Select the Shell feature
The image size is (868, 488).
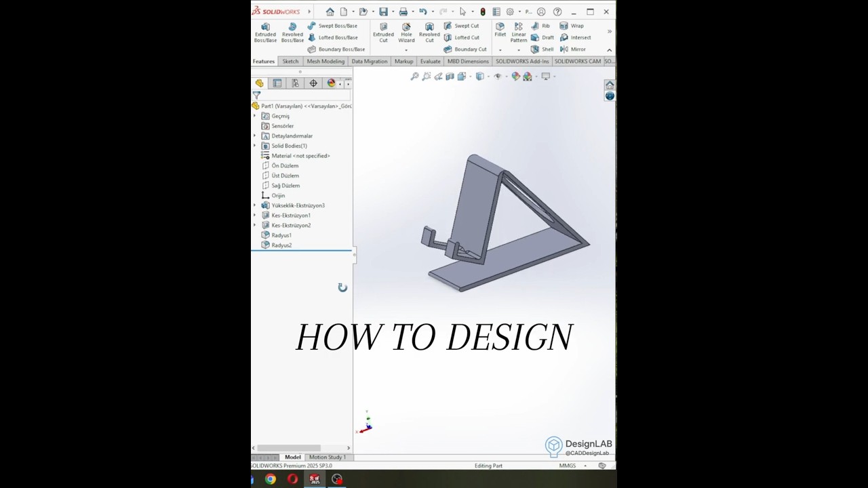542,49
